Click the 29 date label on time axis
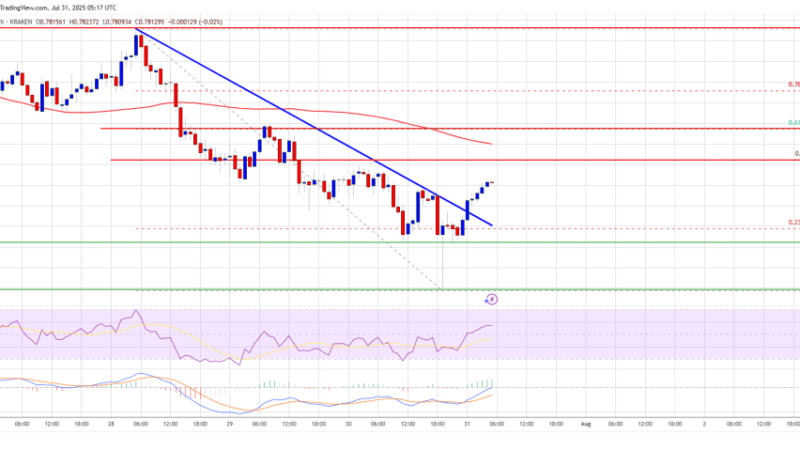The width and height of the screenshot is (800, 450). pyautogui.click(x=230, y=424)
